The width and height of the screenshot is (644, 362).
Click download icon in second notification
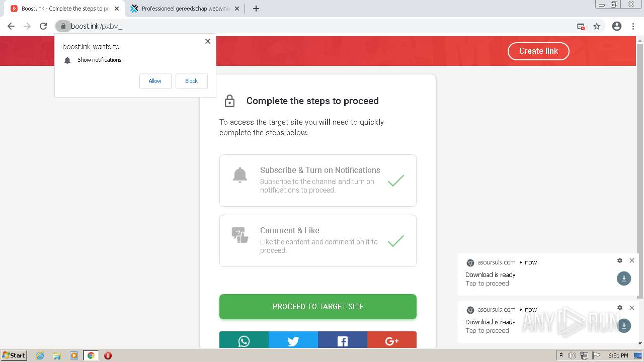[624, 325]
